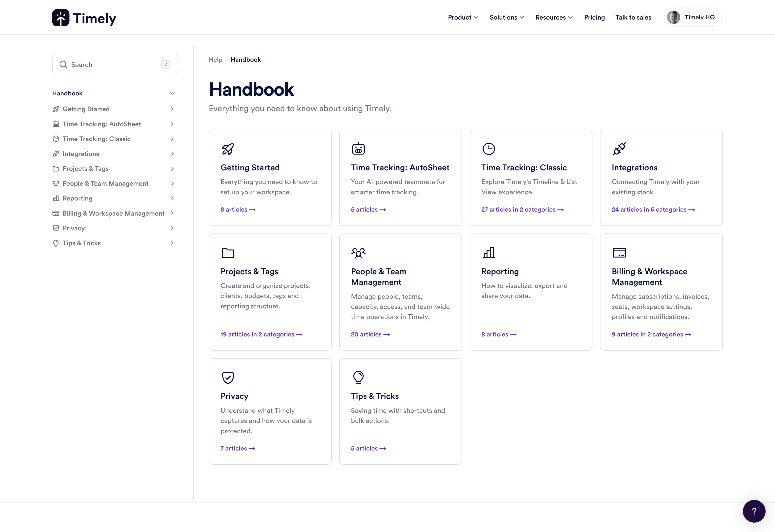The height and width of the screenshot is (532, 775).
Task: Go to the Pricing page
Action: (594, 17)
